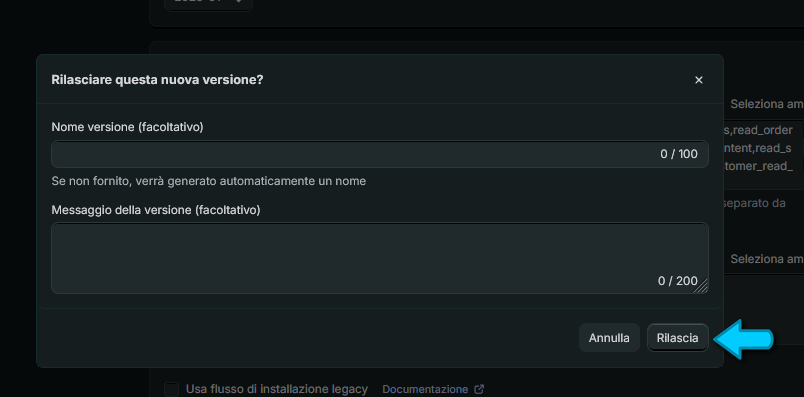
Task: Open the Documentazione link
Action: click(425, 389)
